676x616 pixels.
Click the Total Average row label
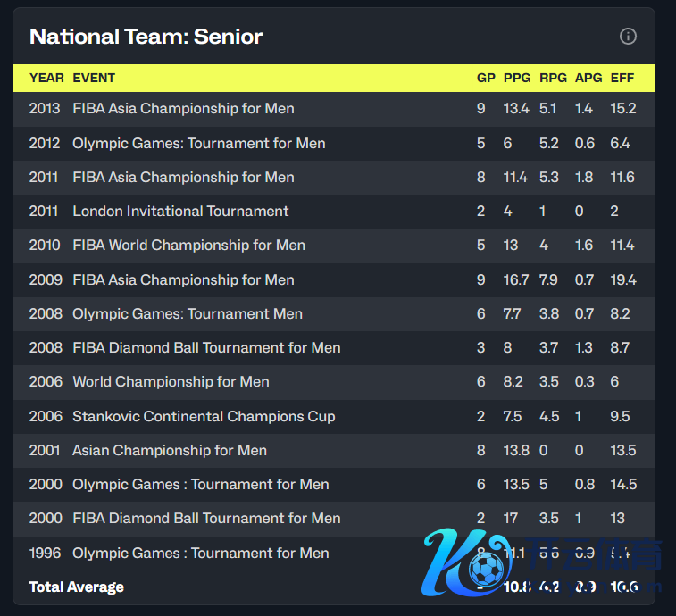pyautogui.click(x=77, y=587)
